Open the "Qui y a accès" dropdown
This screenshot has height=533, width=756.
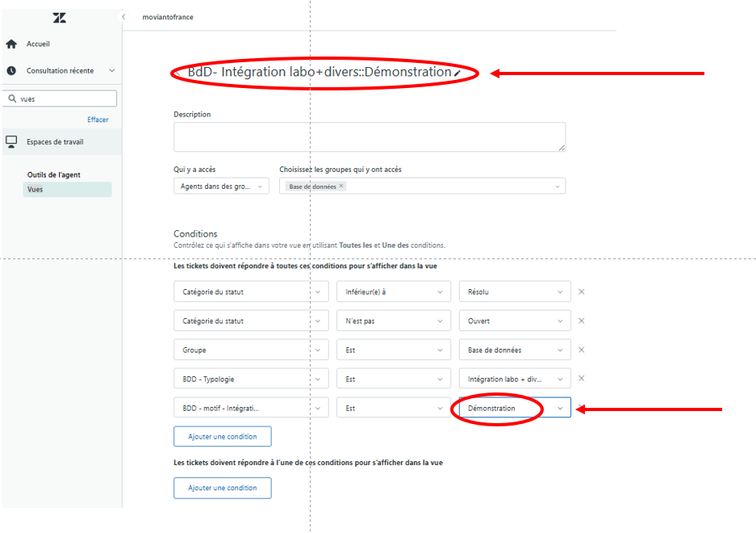[221, 186]
